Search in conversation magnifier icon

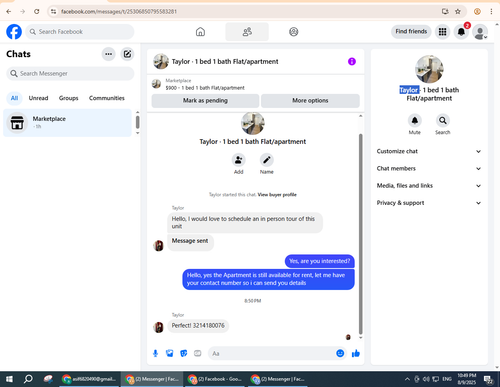click(443, 120)
